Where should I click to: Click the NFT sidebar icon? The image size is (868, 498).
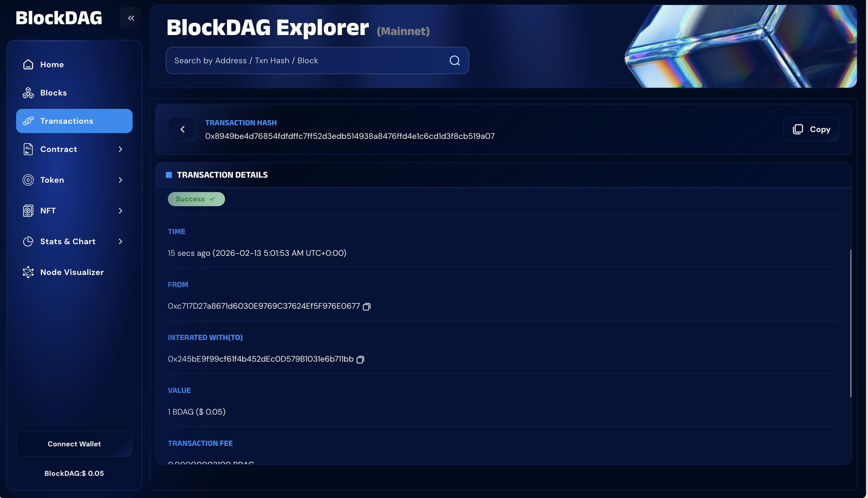[28, 211]
